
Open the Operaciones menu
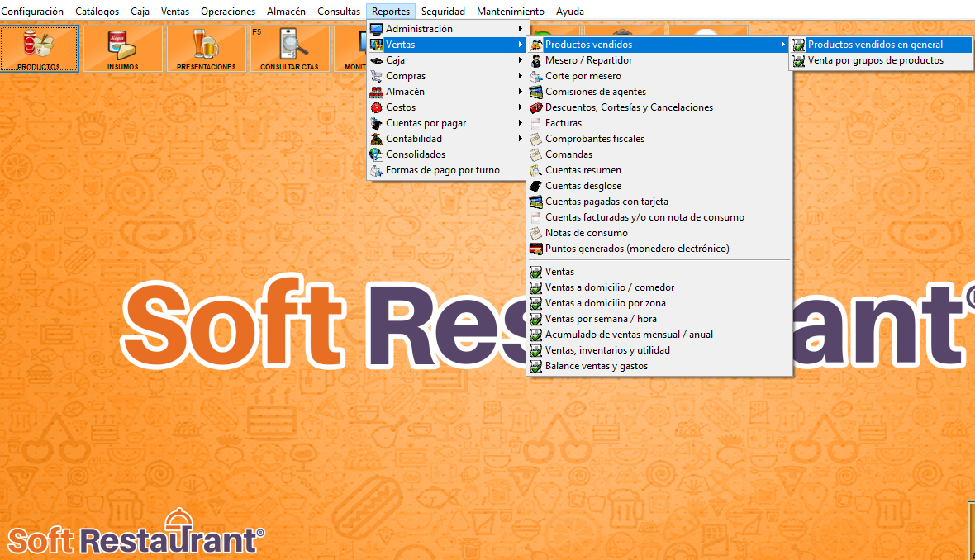click(x=227, y=12)
